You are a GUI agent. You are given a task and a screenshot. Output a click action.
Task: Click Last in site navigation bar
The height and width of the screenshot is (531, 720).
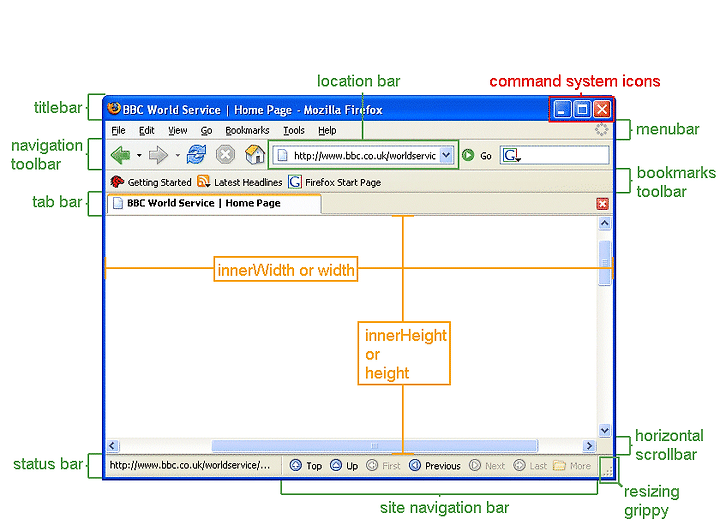[530, 466]
